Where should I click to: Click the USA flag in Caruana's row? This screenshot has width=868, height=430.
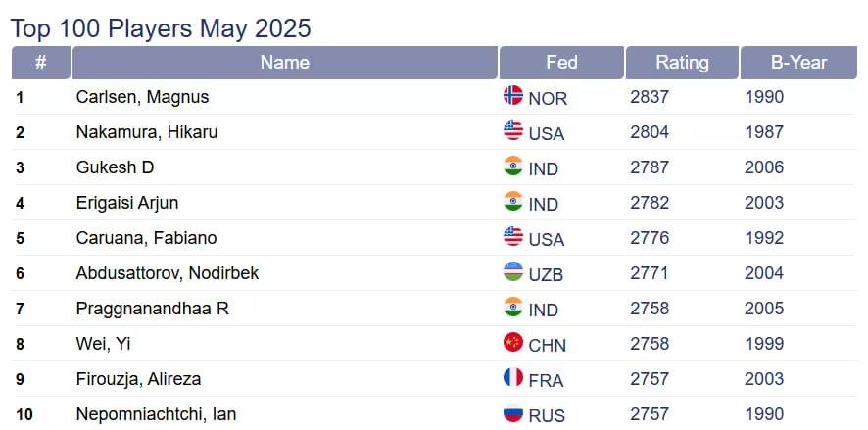(x=512, y=237)
